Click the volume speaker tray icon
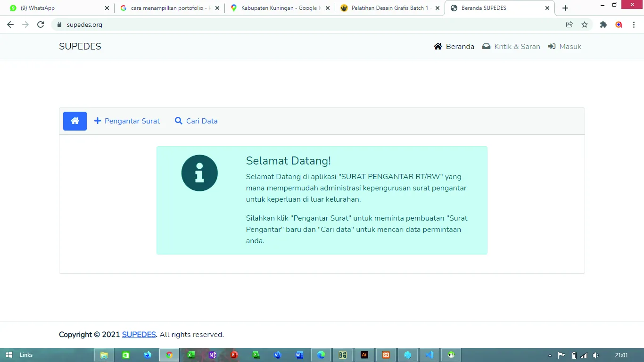644x362 pixels. 595,355
